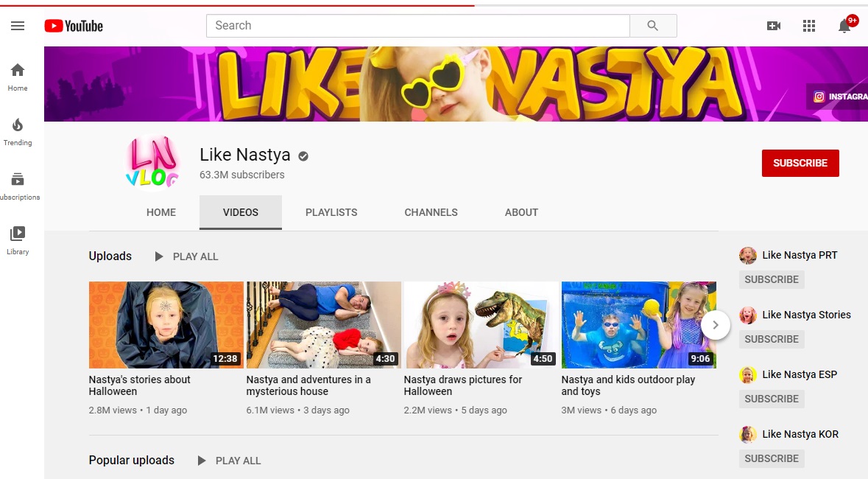Viewport: 868px width, 479px height.
Task: Click PLAY ALL text for Popular uploads
Action: 238,461
